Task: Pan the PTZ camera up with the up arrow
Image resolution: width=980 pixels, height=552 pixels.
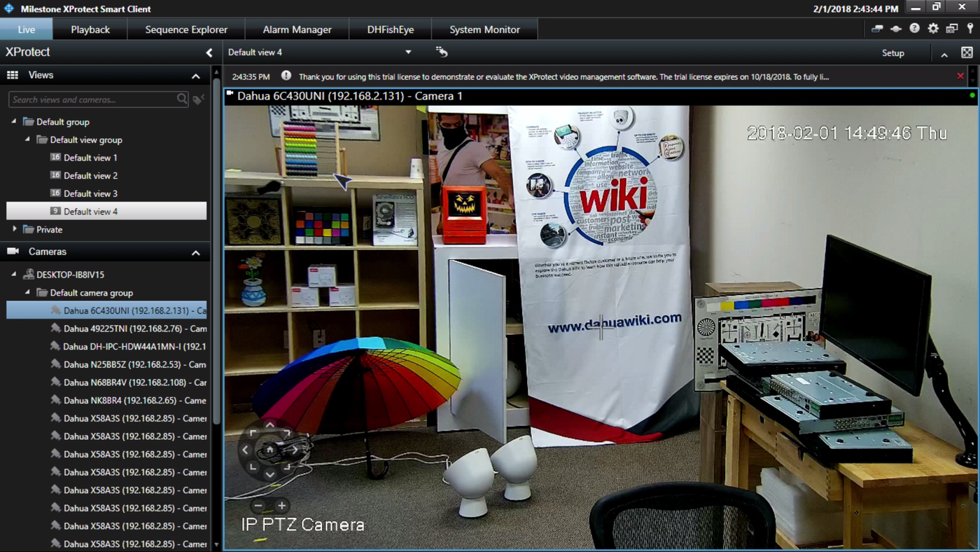Action: click(269, 425)
